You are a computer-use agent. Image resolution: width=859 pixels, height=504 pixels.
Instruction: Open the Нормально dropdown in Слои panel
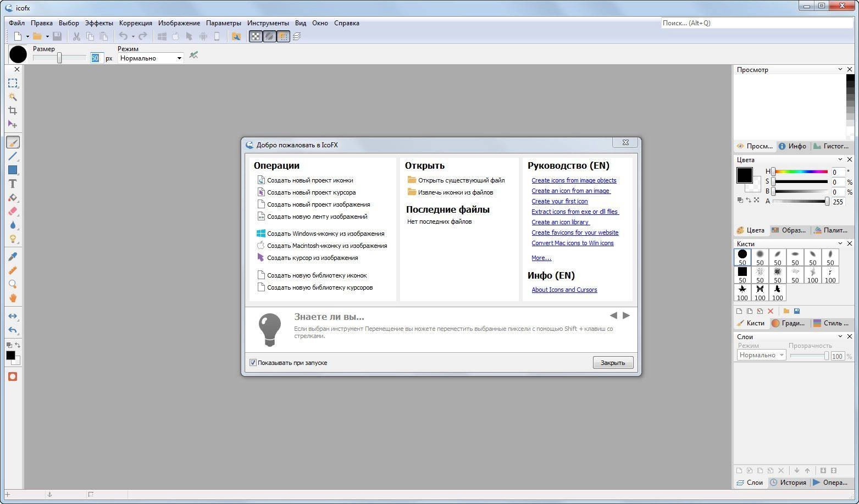click(762, 355)
